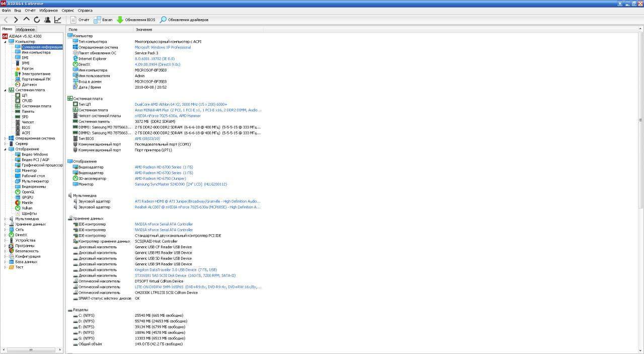The image size is (644, 354).
Task: Open the Файл menu
Action: [x=6, y=10]
